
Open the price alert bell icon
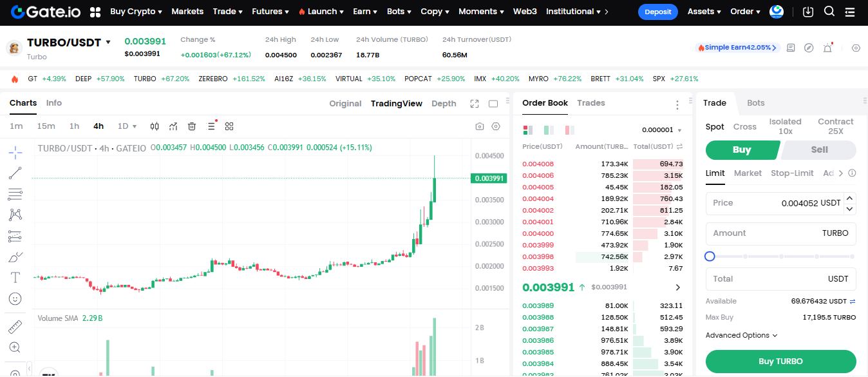coord(828,48)
